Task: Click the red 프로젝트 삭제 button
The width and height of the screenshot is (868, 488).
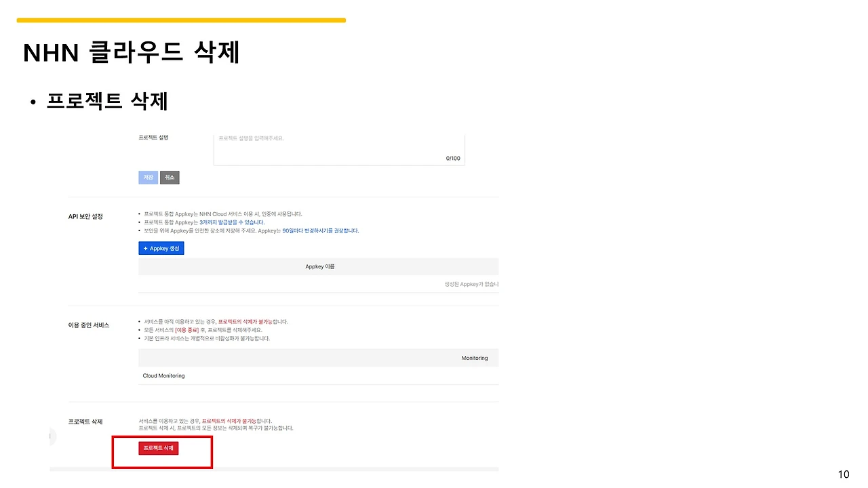Action: (x=158, y=448)
